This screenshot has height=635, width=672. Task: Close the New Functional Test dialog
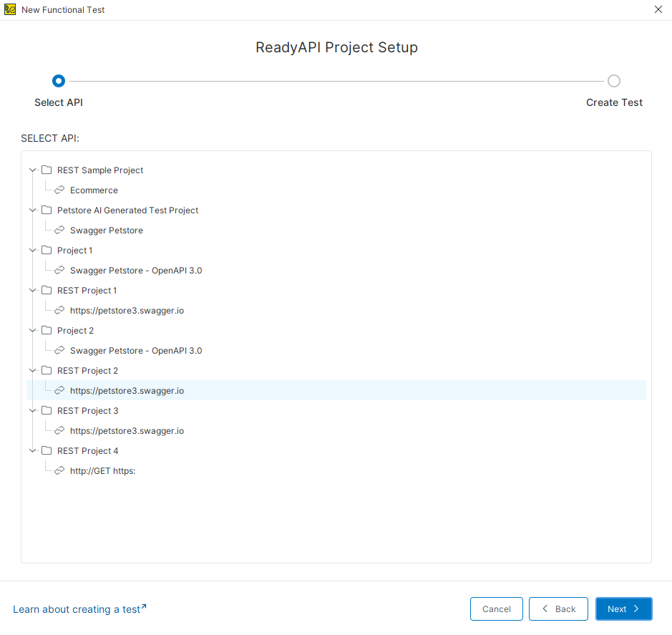pos(658,9)
